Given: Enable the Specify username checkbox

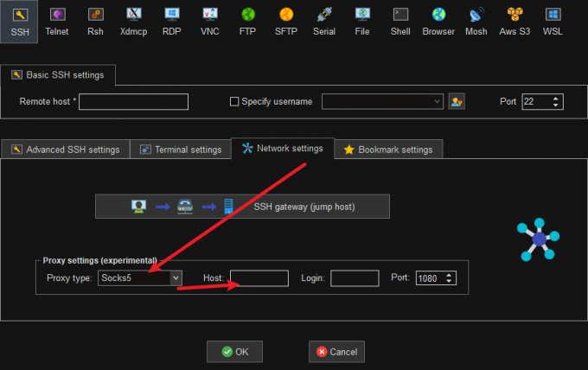Looking at the screenshot, I should [234, 102].
